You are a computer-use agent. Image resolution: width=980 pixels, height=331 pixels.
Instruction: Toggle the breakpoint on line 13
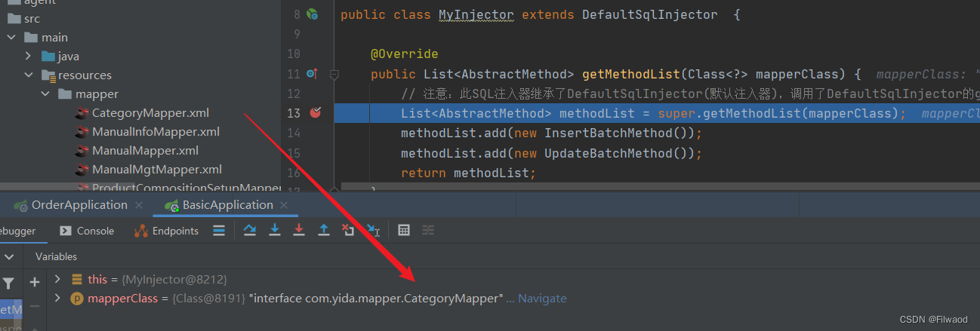pyautogui.click(x=316, y=113)
